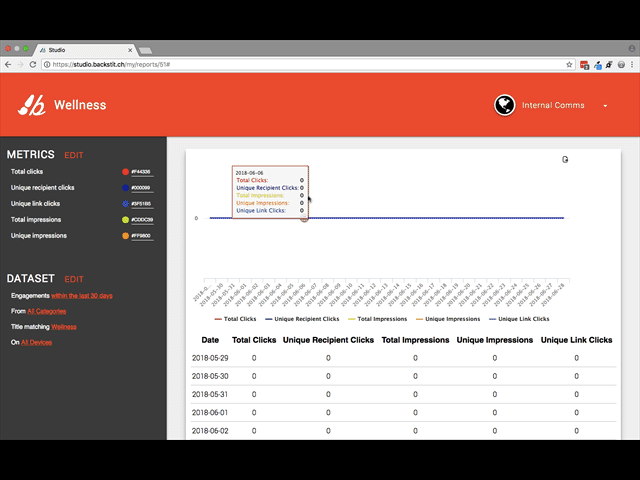Click the blue Unique link clicks swatch
Viewport: 640px width, 480px height.
click(x=125, y=204)
